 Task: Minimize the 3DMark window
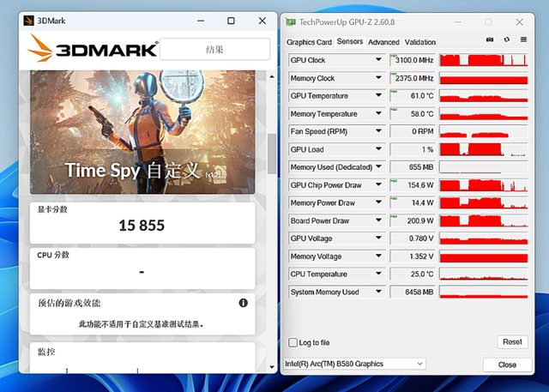point(201,21)
